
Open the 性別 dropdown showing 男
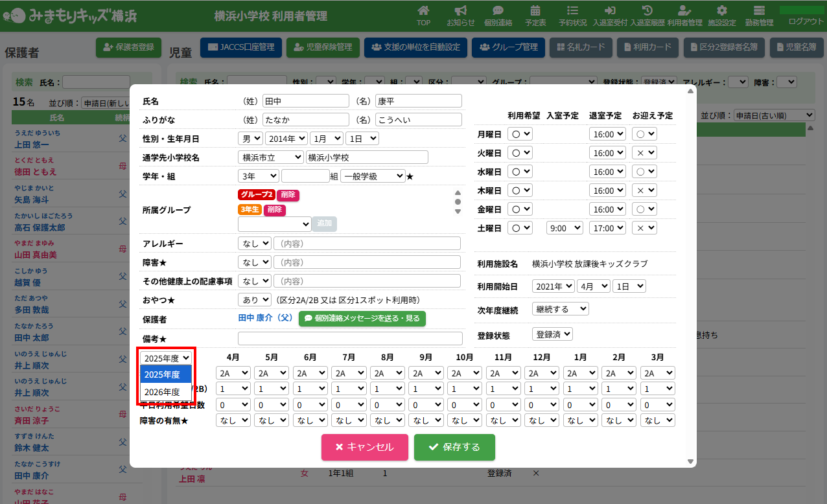click(250, 139)
